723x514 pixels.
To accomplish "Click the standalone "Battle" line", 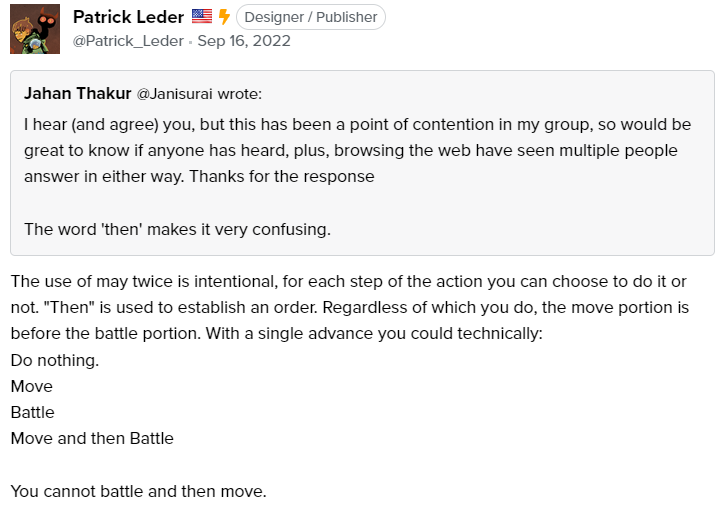I will click(x=32, y=413).
